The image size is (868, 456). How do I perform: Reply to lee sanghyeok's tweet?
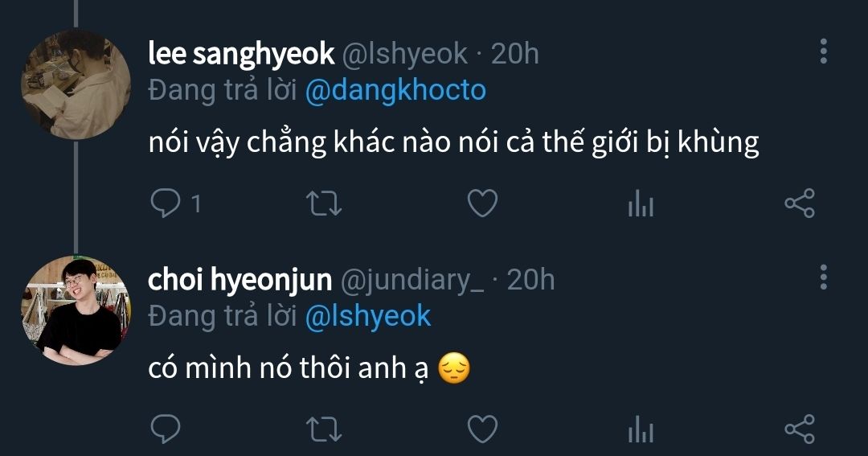(166, 203)
